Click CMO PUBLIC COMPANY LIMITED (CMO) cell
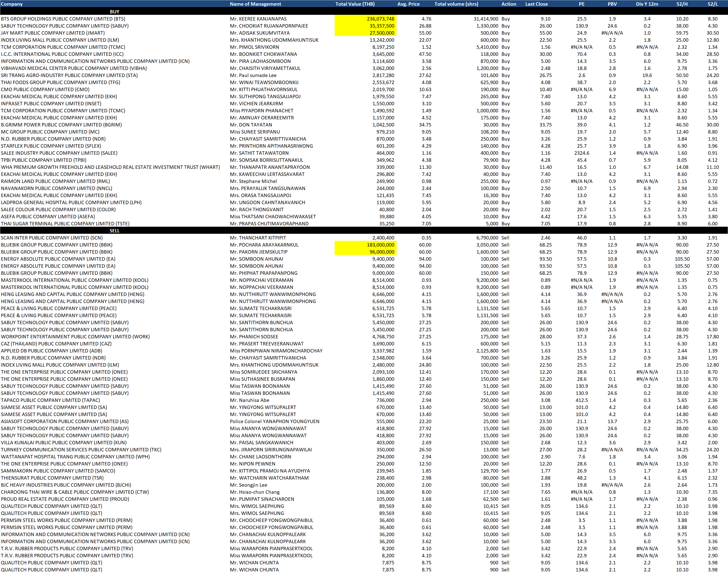Viewport: 728px width, 573px height. 45,89
